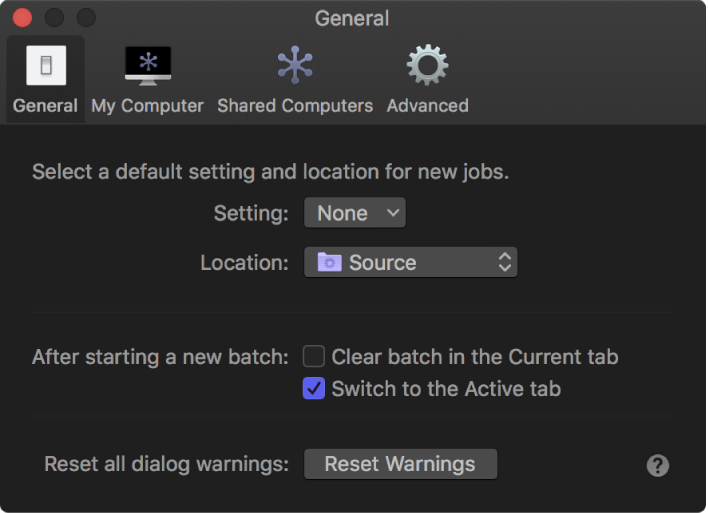Open the My Computer monitor icon
The image size is (708, 513).
[x=147, y=66]
